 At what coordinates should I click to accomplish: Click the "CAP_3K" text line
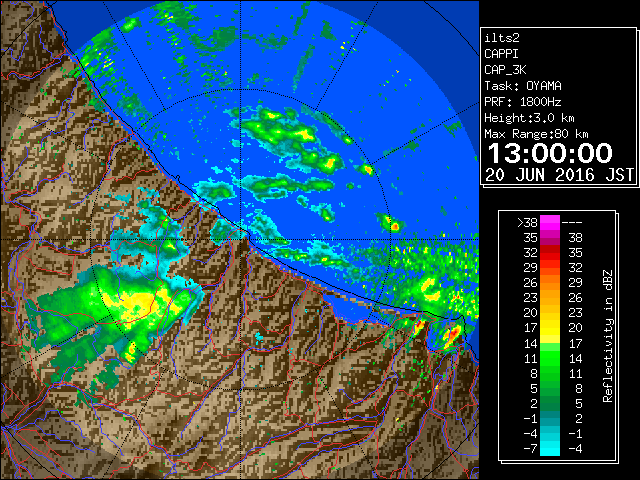505,70
